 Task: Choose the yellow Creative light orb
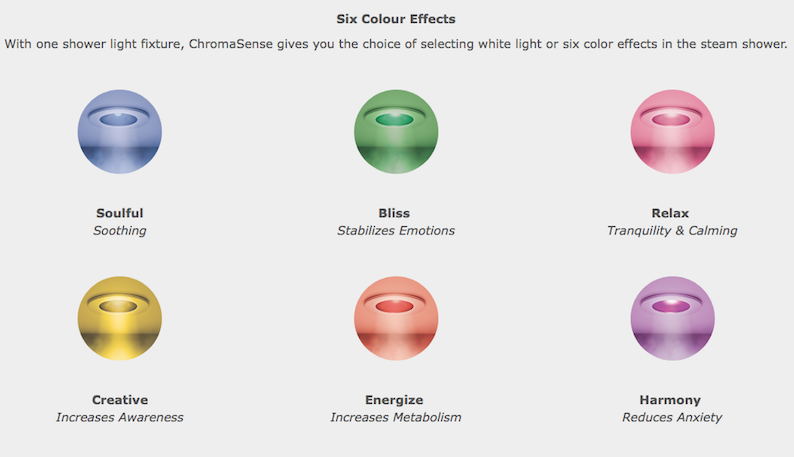point(120,318)
